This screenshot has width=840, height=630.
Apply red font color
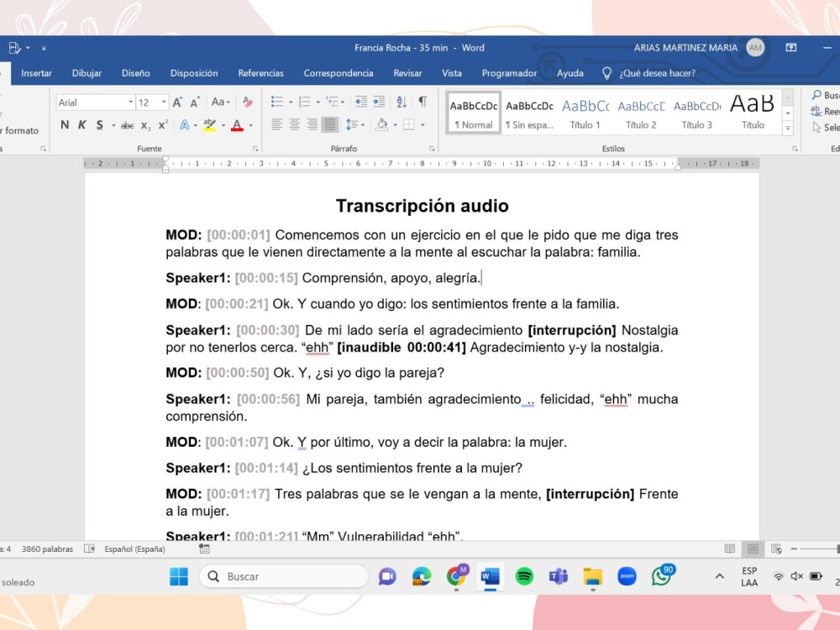pos(238,125)
